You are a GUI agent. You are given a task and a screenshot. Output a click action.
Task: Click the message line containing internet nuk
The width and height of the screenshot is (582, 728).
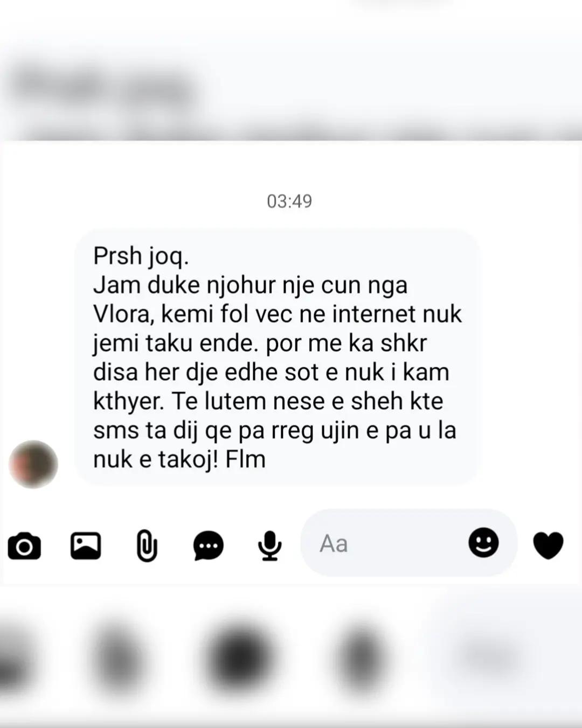click(278, 314)
